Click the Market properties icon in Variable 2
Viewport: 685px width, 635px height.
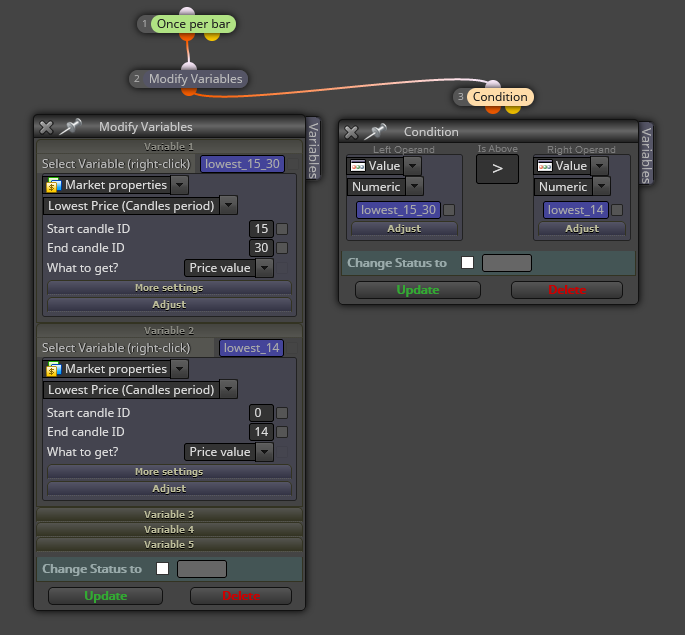tap(53, 369)
